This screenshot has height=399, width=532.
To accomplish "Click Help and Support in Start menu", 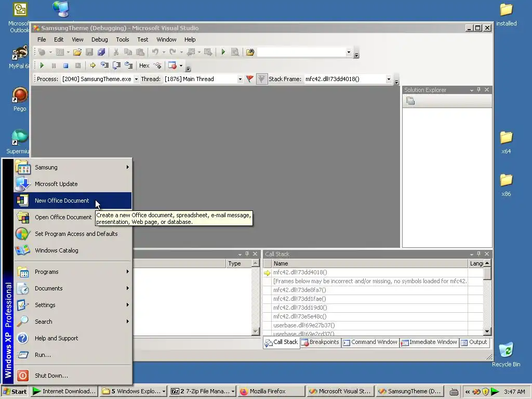I will [x=72, y=338].
